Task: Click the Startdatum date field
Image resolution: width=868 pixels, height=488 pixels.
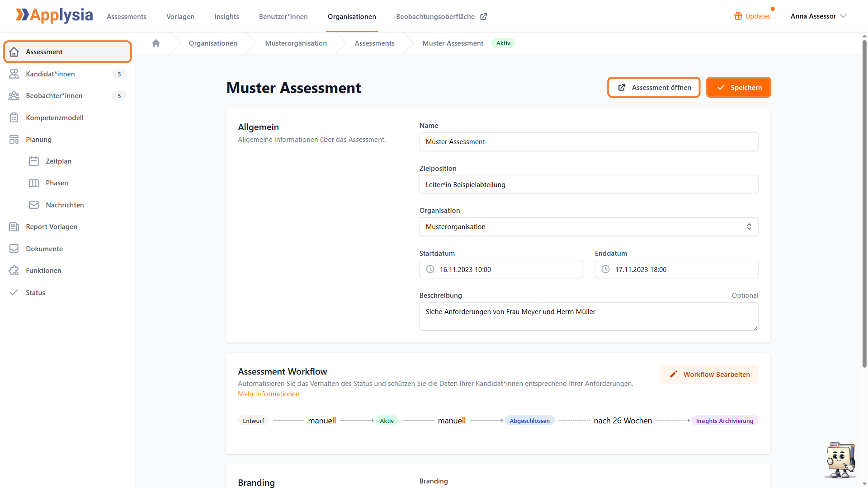Action: coord(501,269)
